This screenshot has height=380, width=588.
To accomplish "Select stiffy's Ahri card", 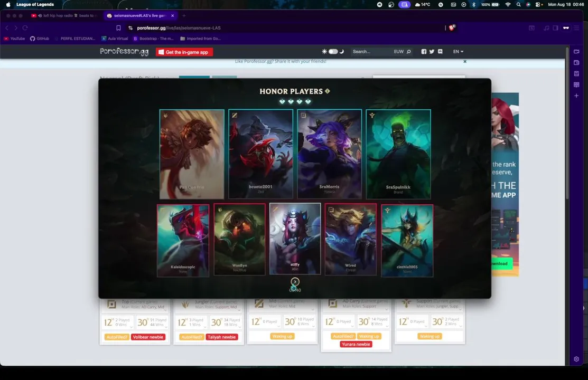I will tap(295, 239).
